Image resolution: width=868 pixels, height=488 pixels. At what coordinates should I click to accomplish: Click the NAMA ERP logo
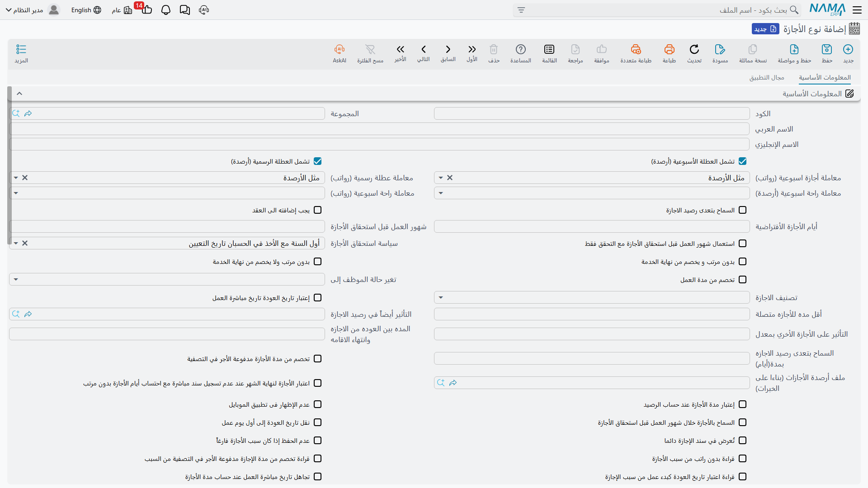click(827, 9)
